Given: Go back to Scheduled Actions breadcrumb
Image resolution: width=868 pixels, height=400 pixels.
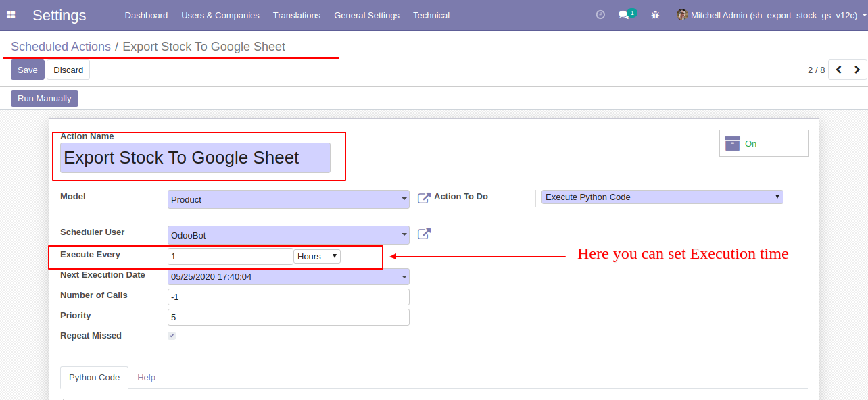Looking at the screenshot, I should click(x=61, y=47).
